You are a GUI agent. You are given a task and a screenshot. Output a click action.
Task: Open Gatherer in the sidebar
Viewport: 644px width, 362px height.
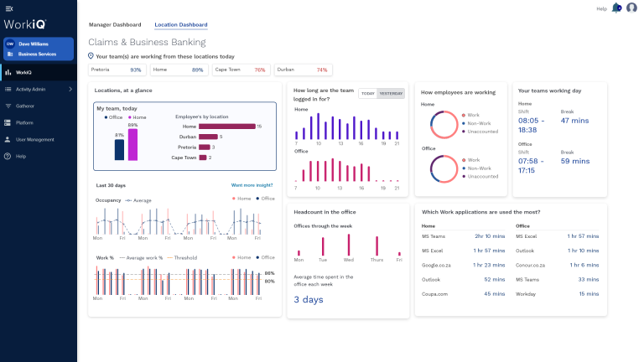click(39, 106)
